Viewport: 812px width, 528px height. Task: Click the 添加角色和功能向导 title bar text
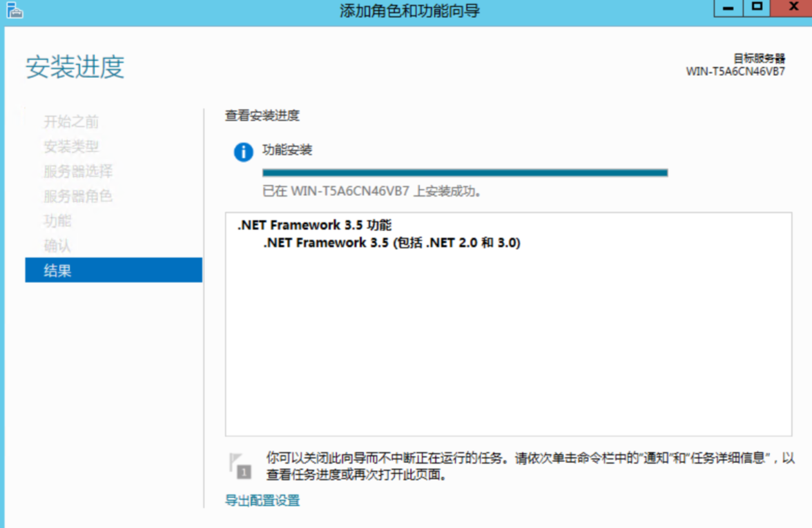(x=409, y=11)
